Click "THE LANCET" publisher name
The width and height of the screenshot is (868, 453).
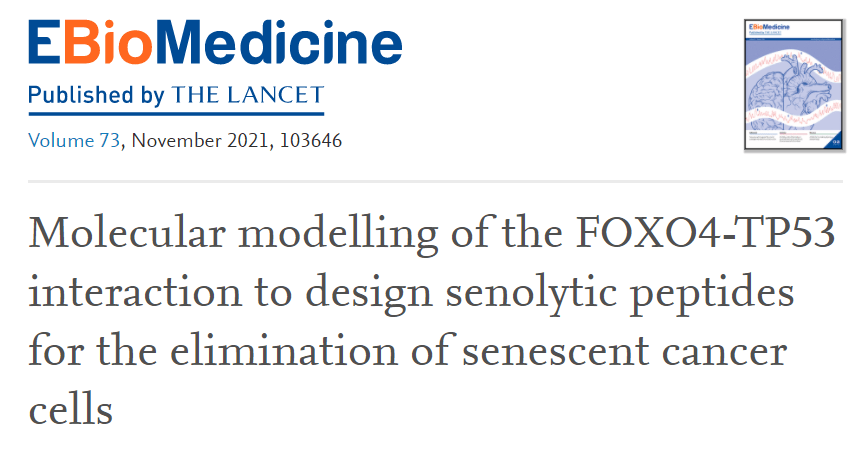(x=248, y=95)
